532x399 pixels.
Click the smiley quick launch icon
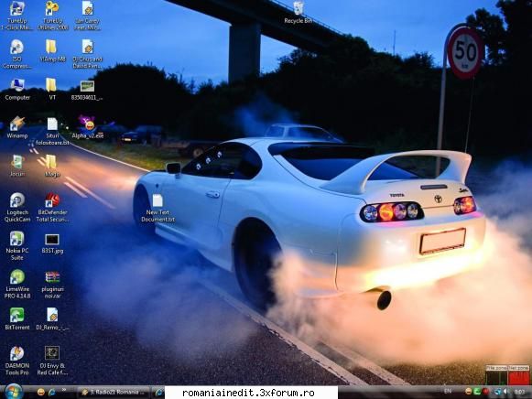(x=41, y=393)
